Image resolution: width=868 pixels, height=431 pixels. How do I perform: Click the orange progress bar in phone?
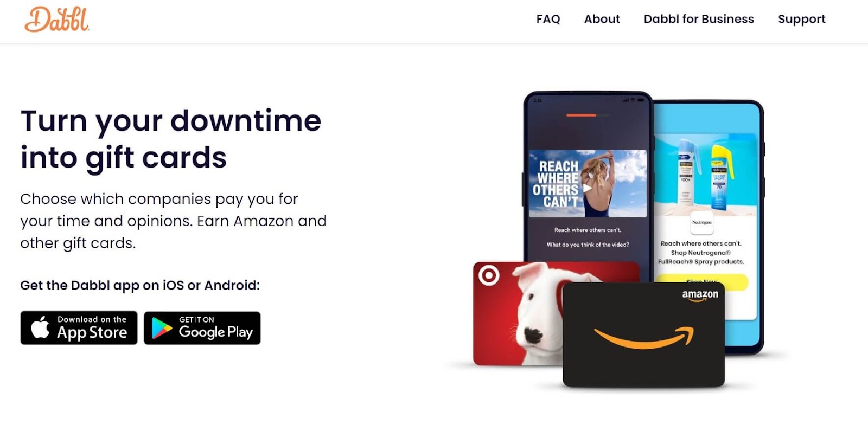(x=581, y=115)
